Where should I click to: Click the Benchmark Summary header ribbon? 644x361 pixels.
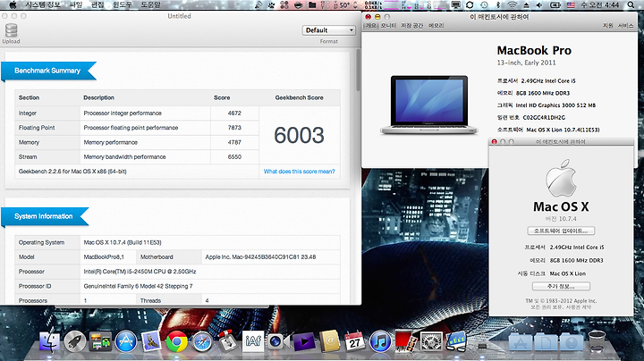pos(48,71)
